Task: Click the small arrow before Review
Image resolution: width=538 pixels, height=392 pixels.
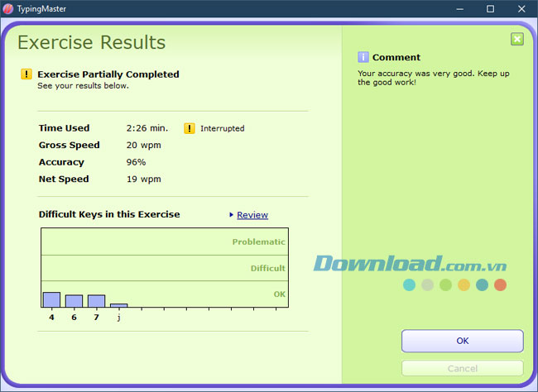Action: coord(230,215)
